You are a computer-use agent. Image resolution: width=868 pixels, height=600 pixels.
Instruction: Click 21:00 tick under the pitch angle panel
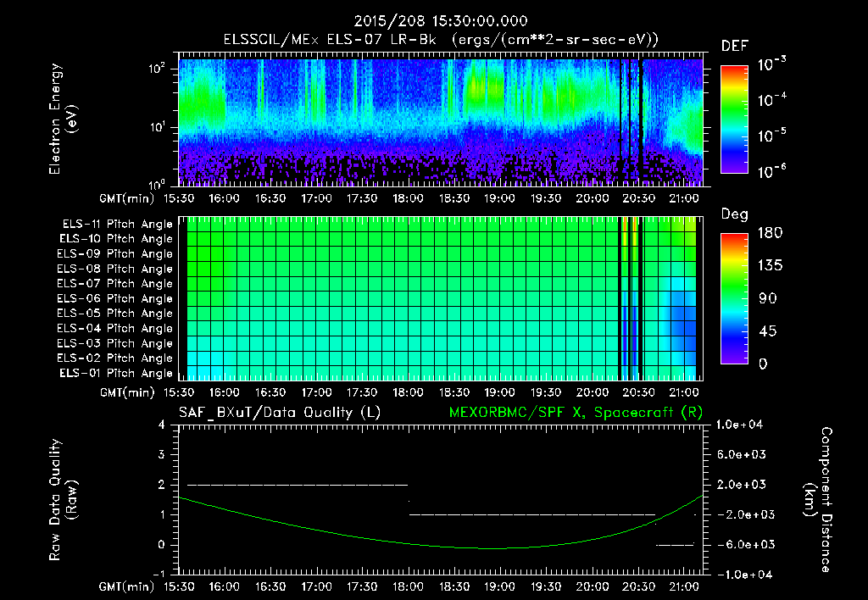point(684,393)
